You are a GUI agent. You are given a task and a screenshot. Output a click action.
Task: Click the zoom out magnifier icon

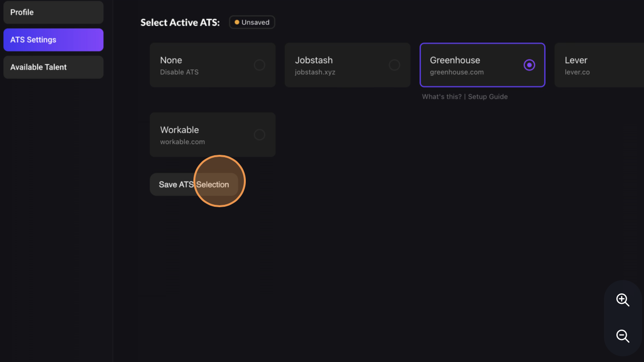(x=623, y=336)
